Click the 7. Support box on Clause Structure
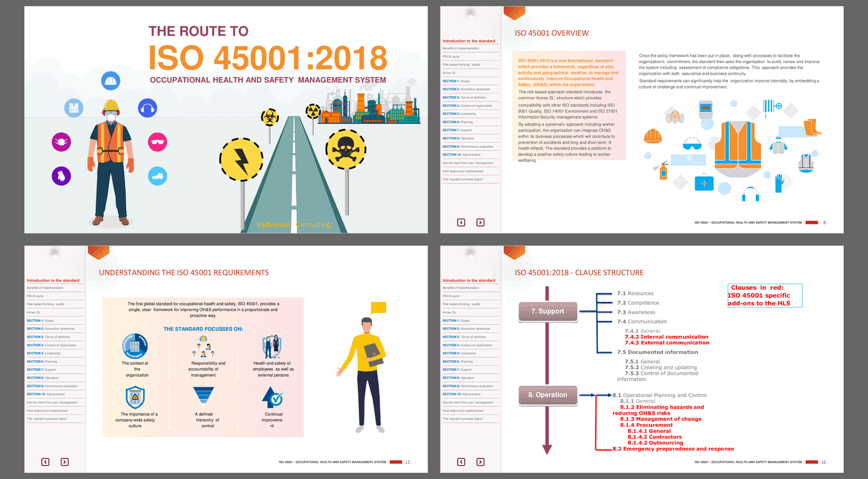868x479 pixels. pos(547,312)
